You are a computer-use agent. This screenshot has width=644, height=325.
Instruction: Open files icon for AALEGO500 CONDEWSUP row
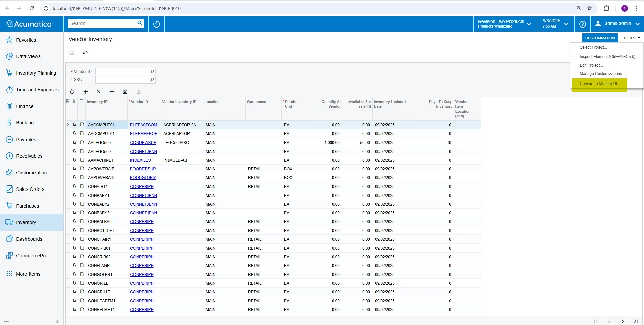coord(74,142)
